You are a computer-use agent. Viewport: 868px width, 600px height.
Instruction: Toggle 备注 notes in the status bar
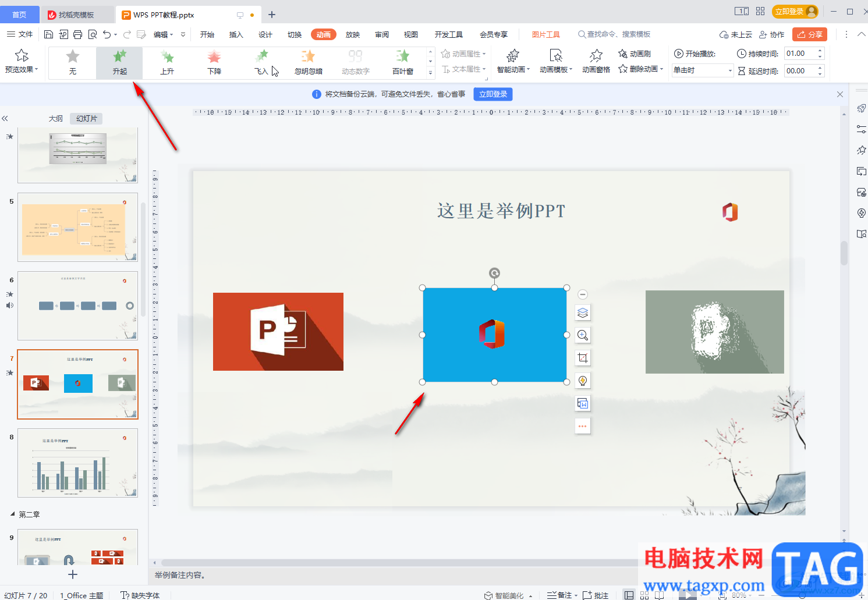pos(560,595)
